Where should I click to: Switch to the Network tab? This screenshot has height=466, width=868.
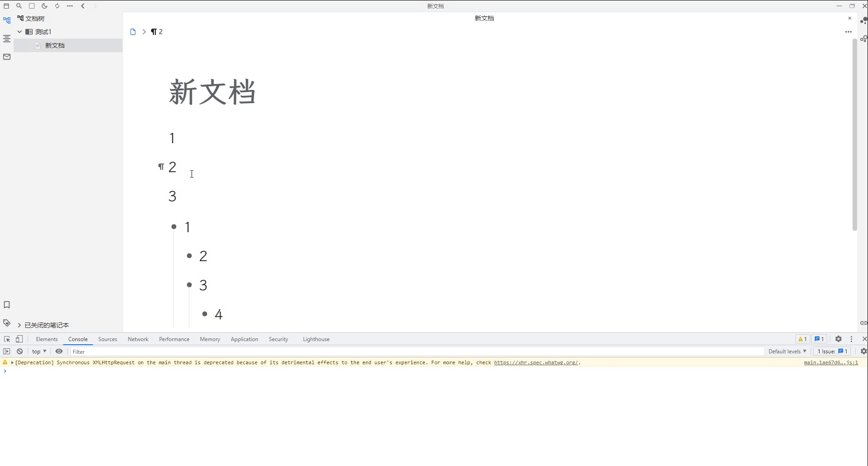click(x=138, y=339)
